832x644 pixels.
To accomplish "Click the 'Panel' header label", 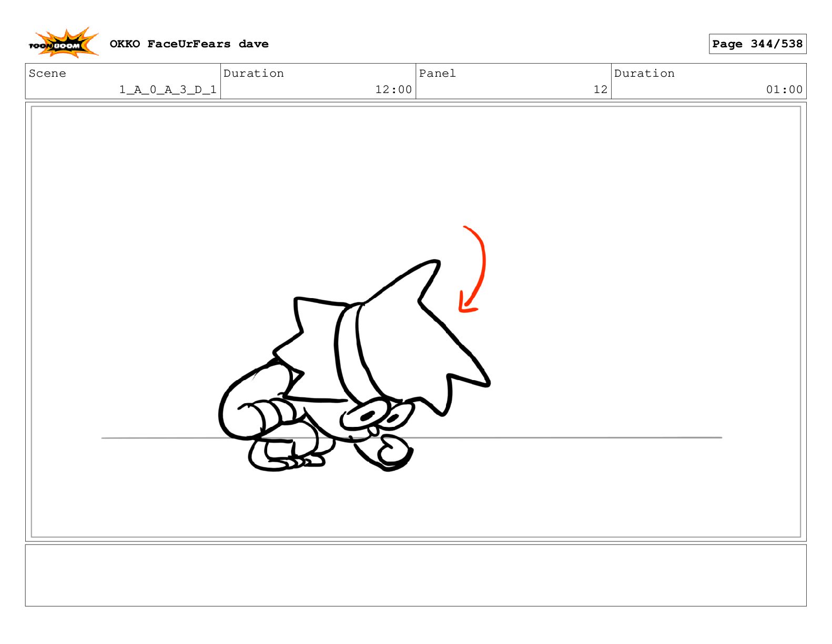I will 437,74.
